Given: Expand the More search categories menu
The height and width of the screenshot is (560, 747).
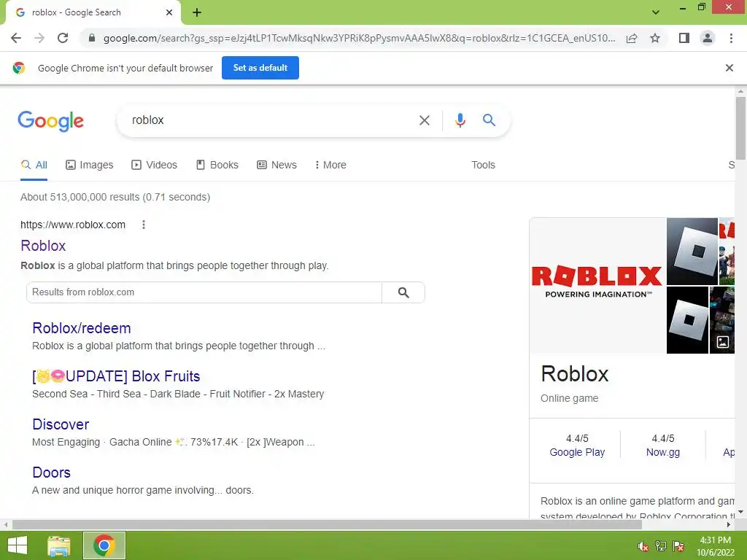Looking at the screenshot, I should (x=330, y=166).
